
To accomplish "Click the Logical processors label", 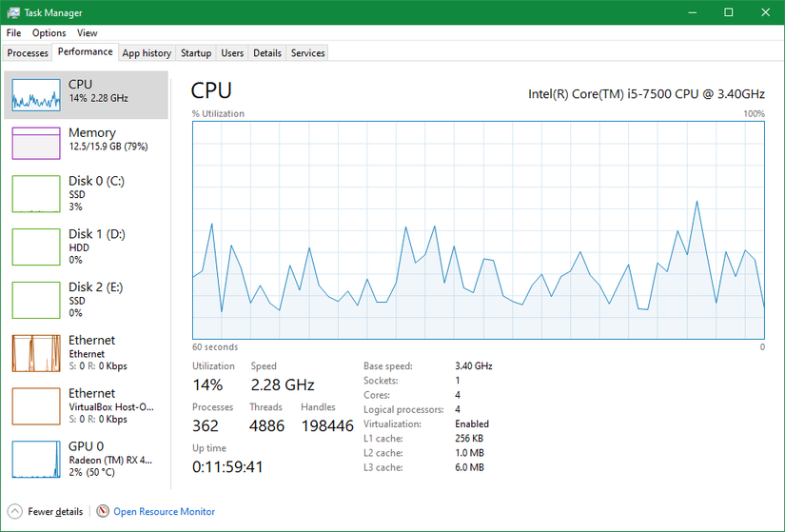I will click(403, 410).
